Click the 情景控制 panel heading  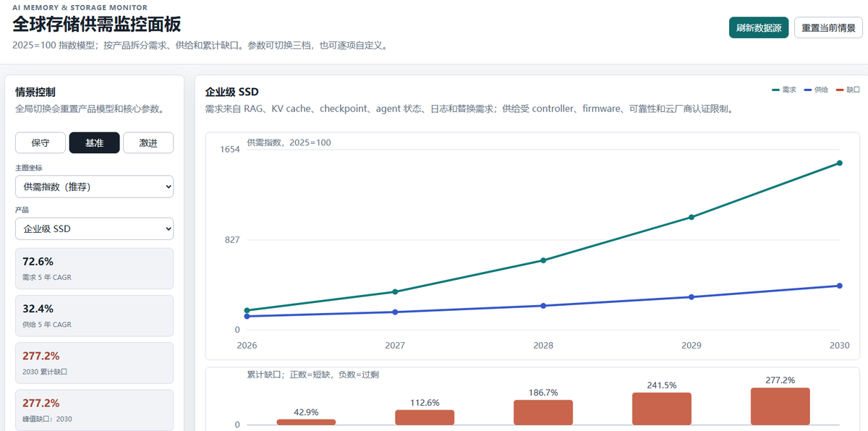[x=35, y=92]
